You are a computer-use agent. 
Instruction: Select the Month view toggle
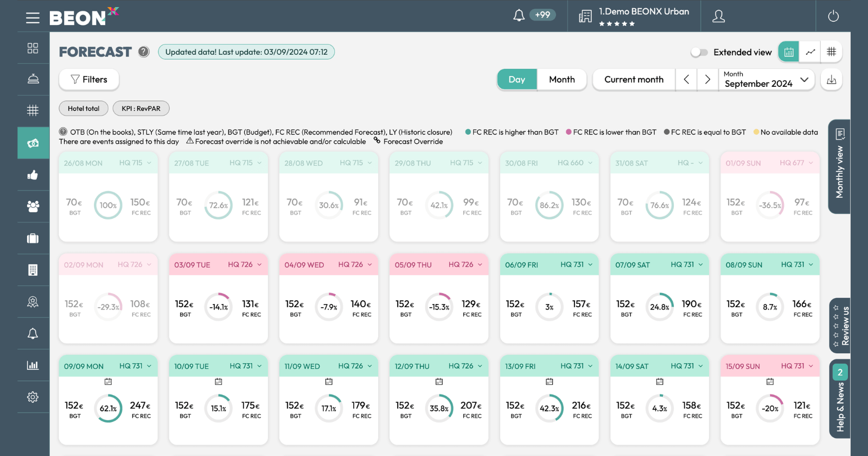click(561, 79)
